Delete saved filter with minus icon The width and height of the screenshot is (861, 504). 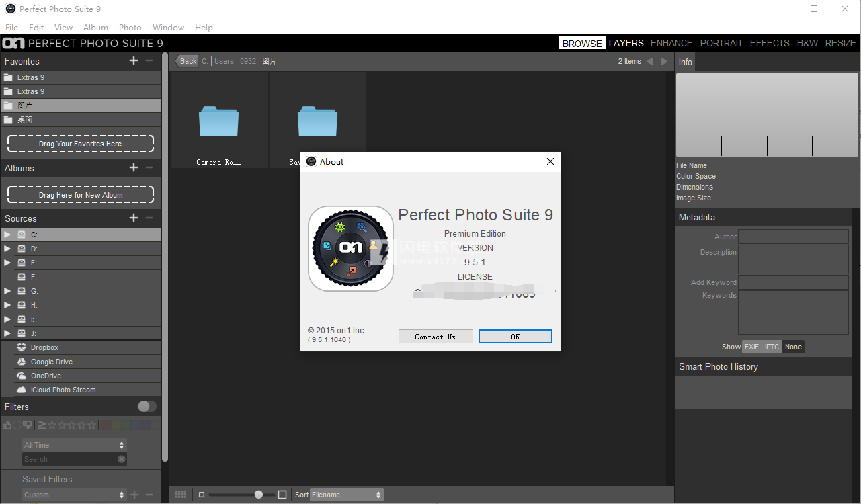tap(149, 495)
